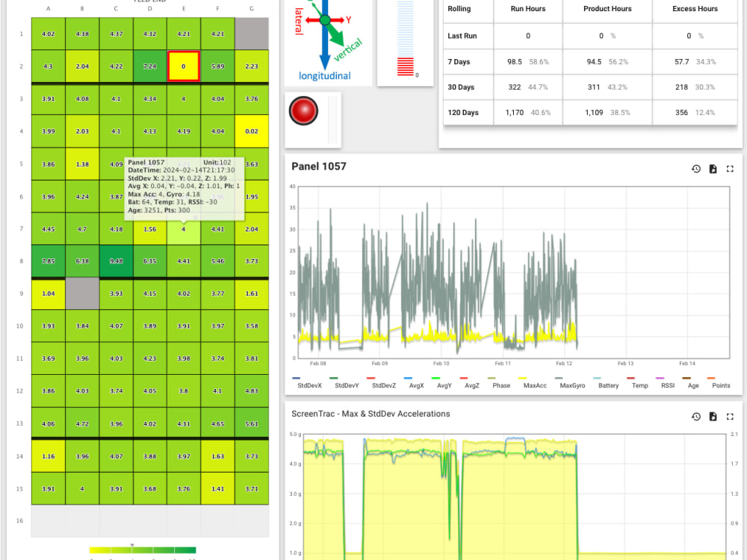Click the Feb 11 axis label
Screen dimensions: 747x560
(502, 364)
